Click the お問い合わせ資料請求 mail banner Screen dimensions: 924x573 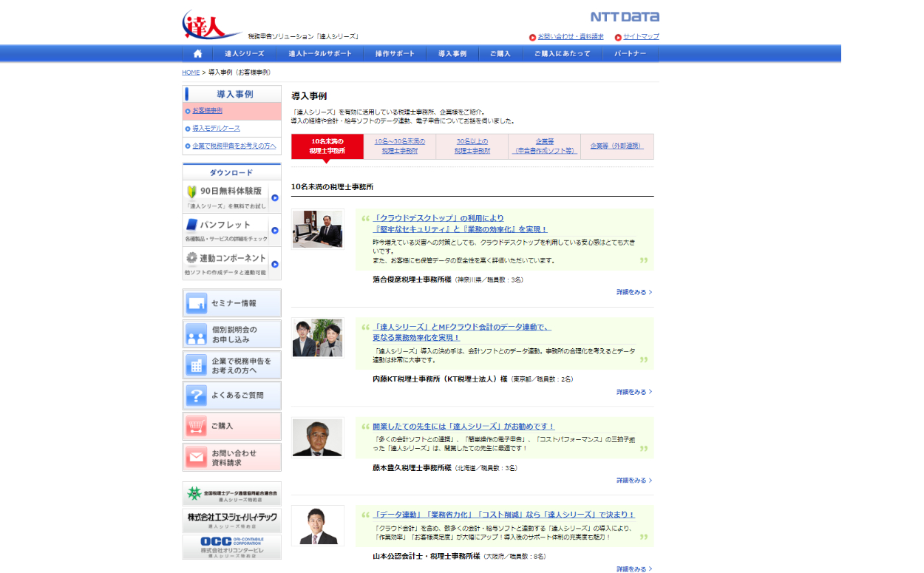point(232,458)
